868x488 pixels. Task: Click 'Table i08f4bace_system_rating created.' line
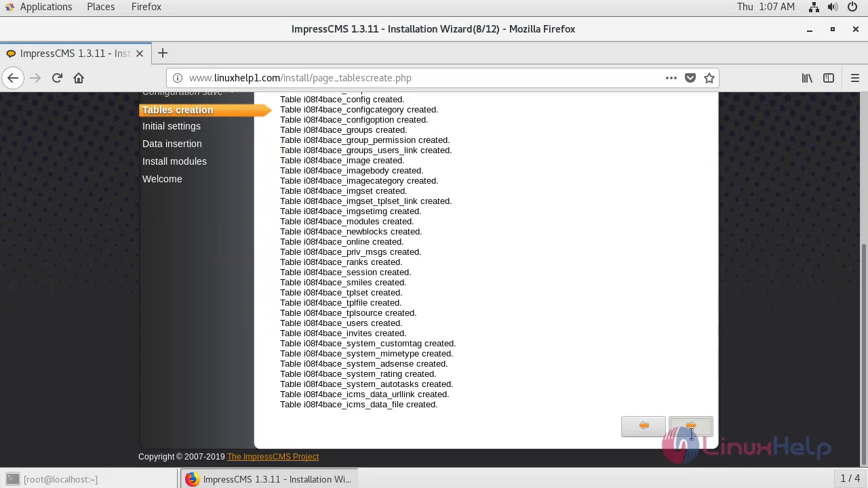358,374
